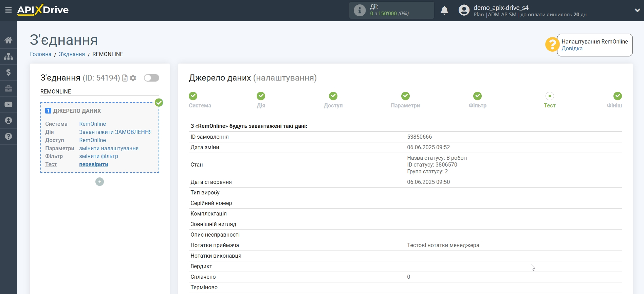644x294 pixels.
Task: Click the Сплачено row label
Action: point(203,277)
